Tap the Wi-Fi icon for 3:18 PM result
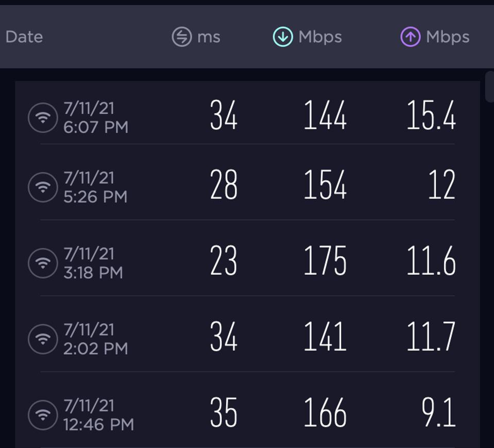The width and height of the screenshot is (494, 448). [x=43, y=263]
